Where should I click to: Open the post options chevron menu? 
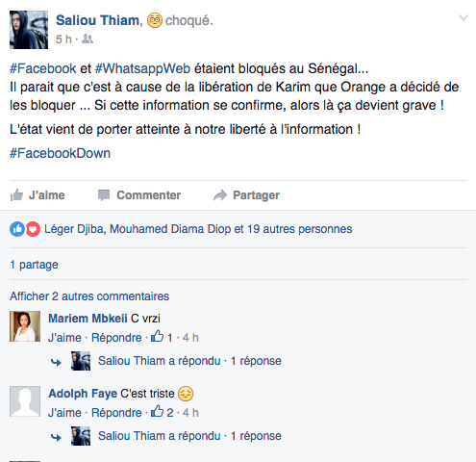pyautogui.click(x=463, y=17)
